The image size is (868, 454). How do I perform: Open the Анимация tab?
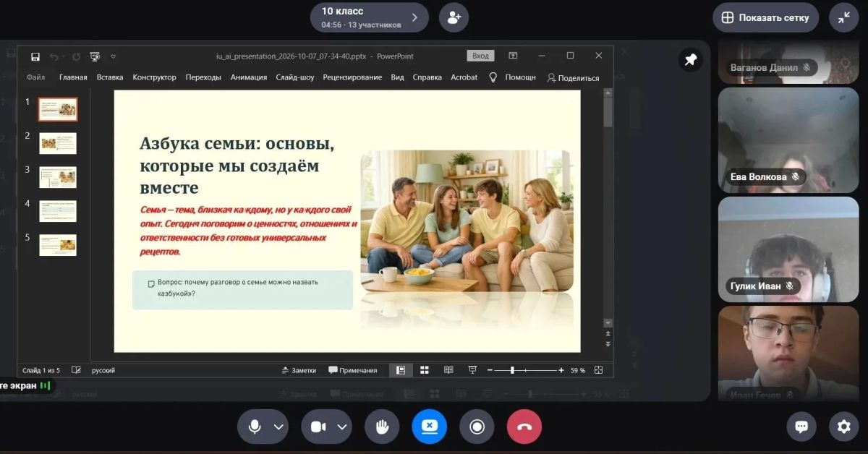(x=249, y=77)
